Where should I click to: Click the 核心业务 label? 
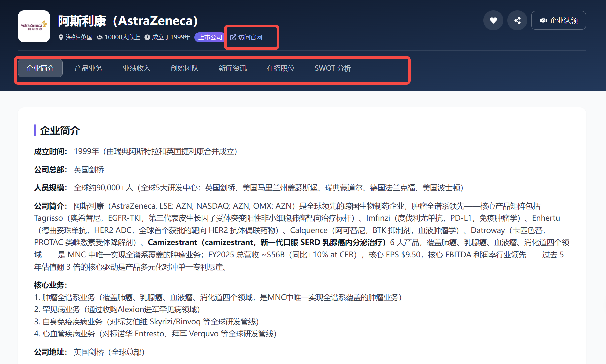[x=50, y=285]
